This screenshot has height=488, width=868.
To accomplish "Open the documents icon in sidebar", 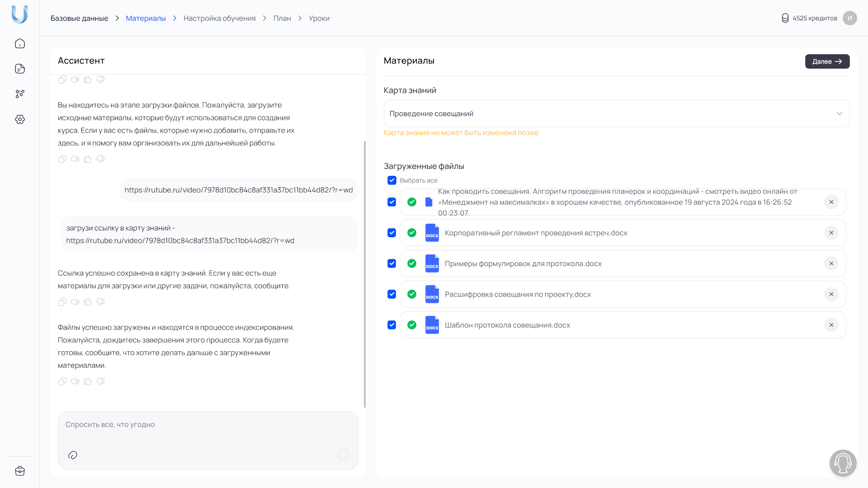I will coord(20,69).
